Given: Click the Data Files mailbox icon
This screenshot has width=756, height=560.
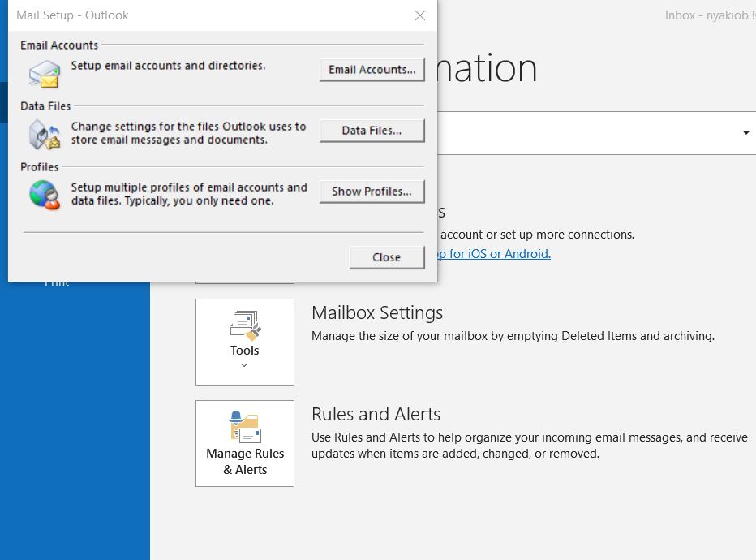Looking at the screenshot, I should click(x=45, y=135).
